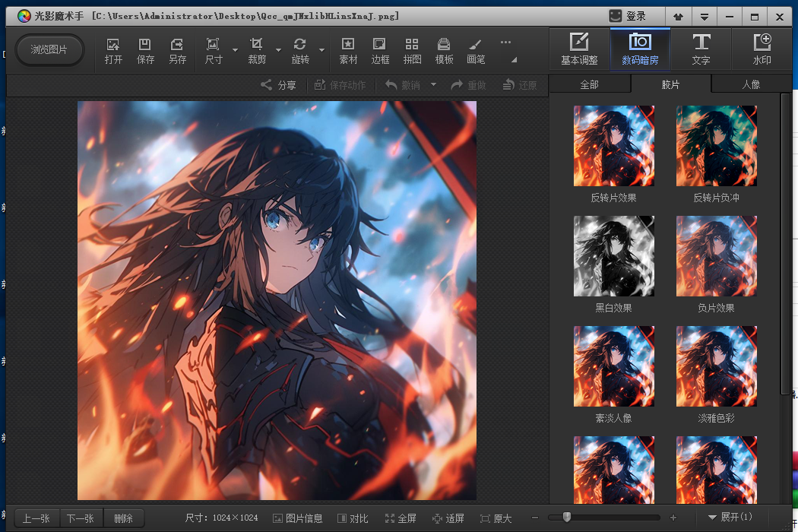Open the 拼图 (Collage) tool
The height and width of the screenshot is (532, 798).
tap(412, 50)
